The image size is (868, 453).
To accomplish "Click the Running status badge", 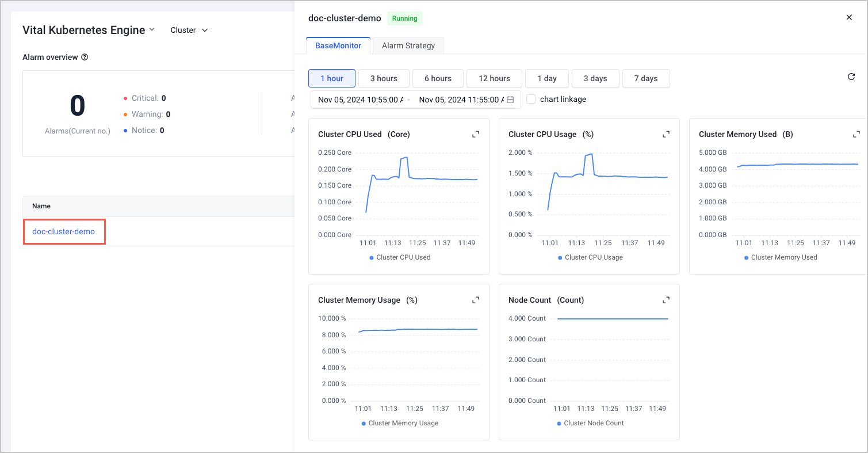I will (x=404, y=18).
